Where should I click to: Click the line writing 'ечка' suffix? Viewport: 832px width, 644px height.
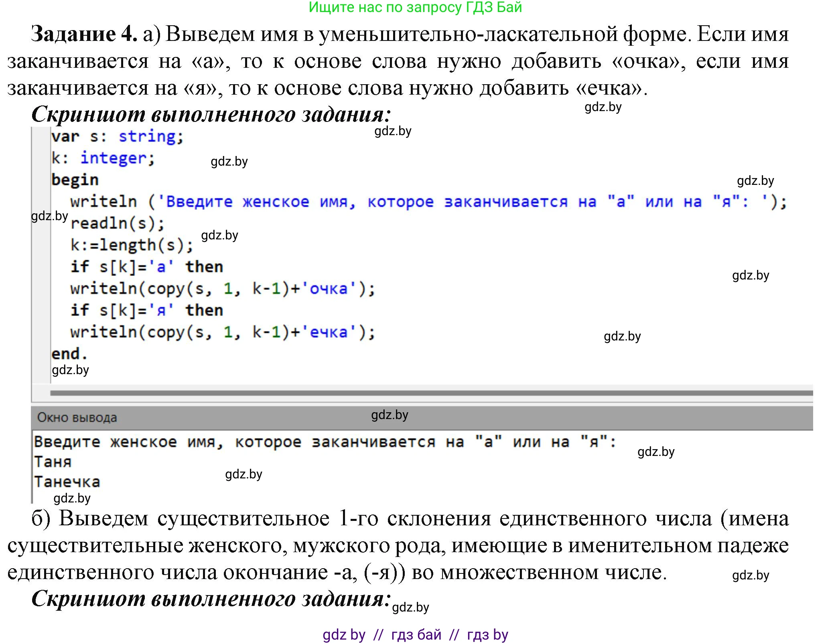coord(223,332)
